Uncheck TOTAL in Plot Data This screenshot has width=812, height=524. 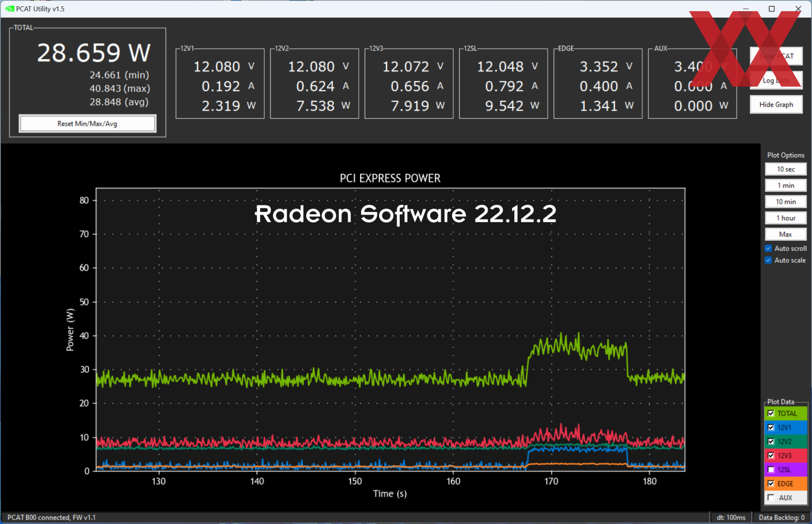point(771,413)
